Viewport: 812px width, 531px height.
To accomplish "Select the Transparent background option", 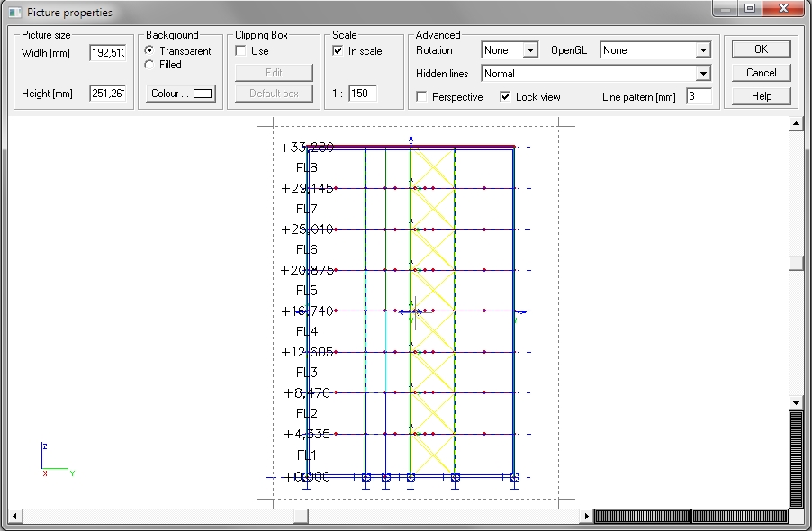I will [149, 51].
